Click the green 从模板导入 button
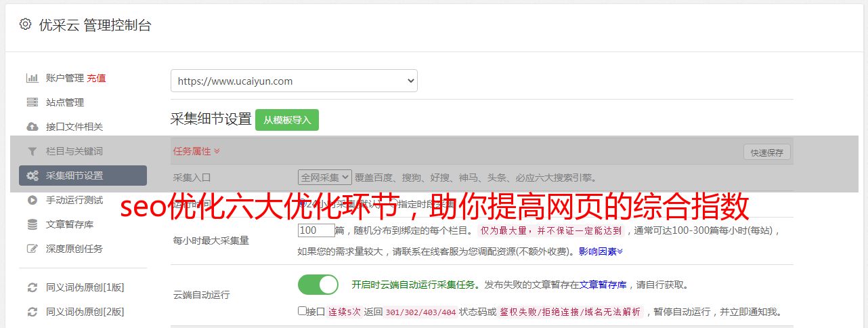Viewport: 868px width, 328px height. (x=287, y=120)
